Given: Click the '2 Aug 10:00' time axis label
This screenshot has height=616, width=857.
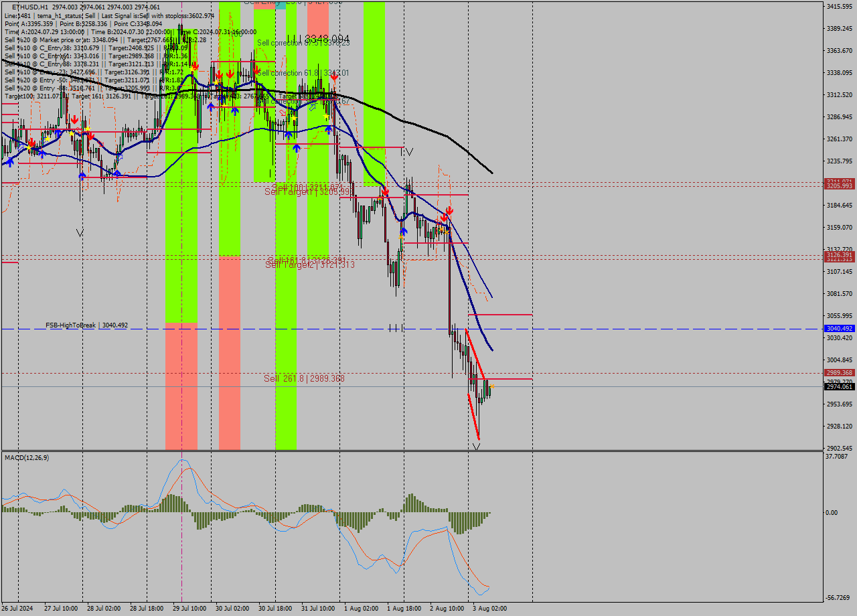Looking at the screenshot, I should [447, 609].
